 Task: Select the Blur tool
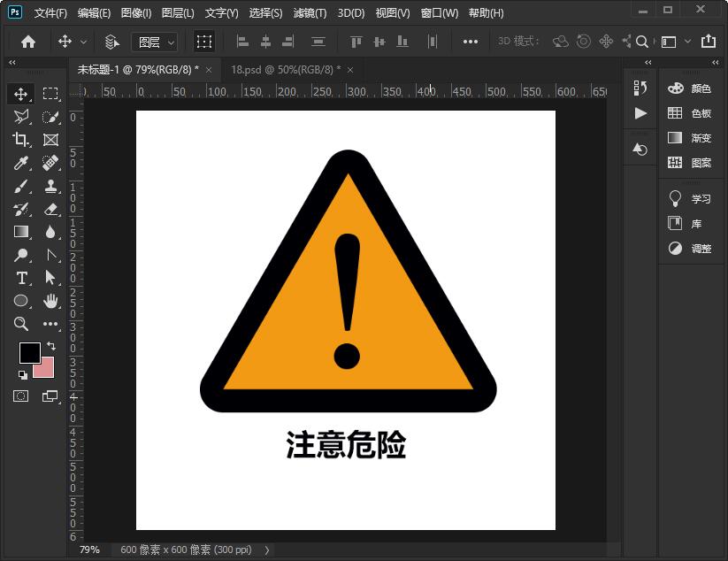(x=50, y=232)
